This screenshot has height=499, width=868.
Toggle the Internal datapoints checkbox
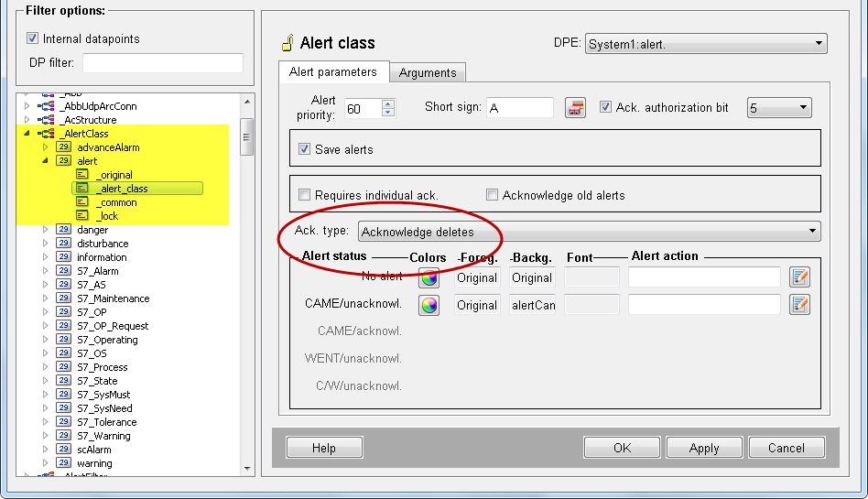[x=33, y=38]
